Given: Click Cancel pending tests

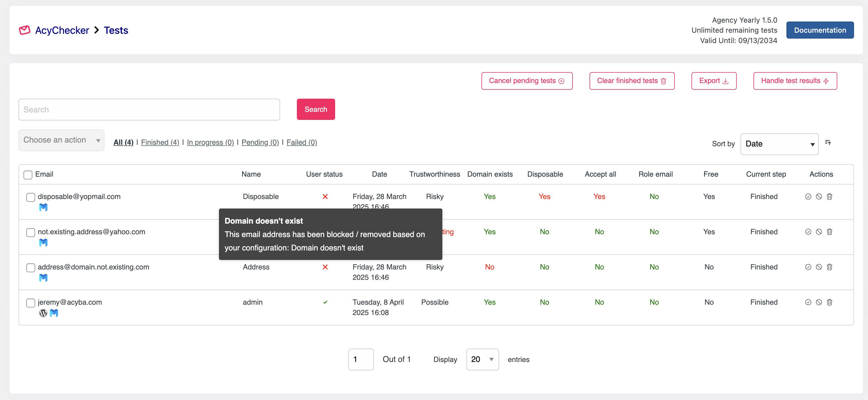Looking at the screenshot, I should [527, 81].
